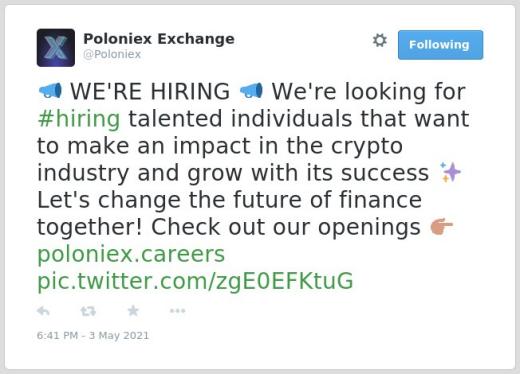Screen dimensions: 520x374
Task: Open the pic.twitter.com/zgE0EFKtuG link
Action: pos(195,282)
